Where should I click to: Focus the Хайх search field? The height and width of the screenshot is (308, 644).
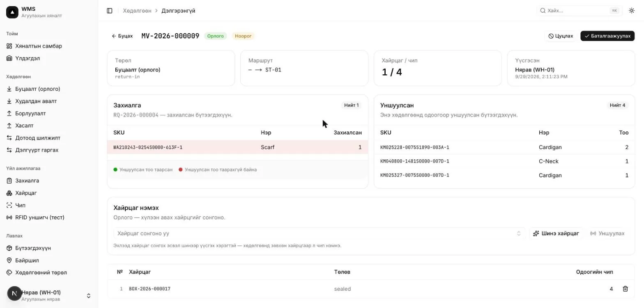click(x=579, y=11)
